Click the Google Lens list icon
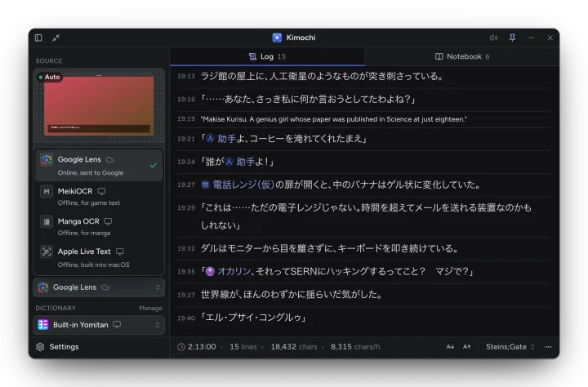 tap(47, 160)
